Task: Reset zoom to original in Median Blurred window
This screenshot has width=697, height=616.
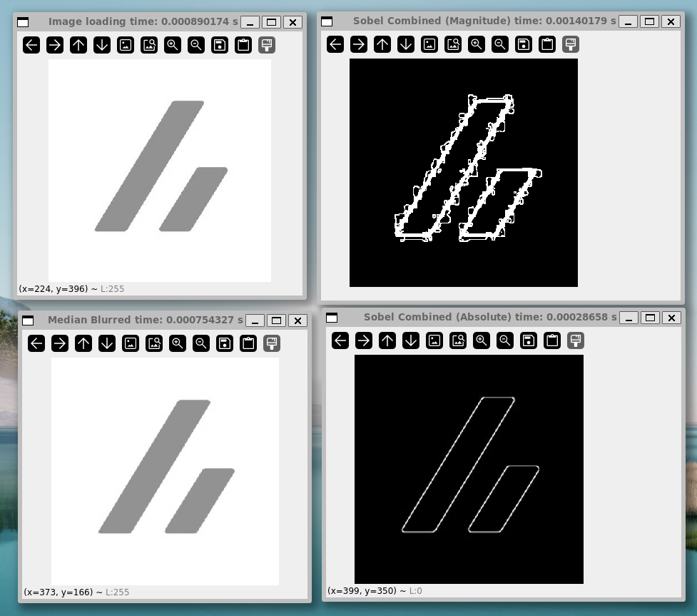Action: coord(131,343)
